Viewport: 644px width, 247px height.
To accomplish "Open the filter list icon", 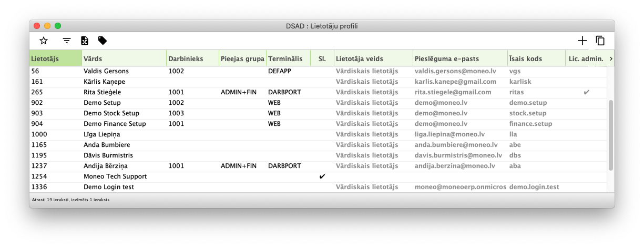I will click(x=67, y=41).
